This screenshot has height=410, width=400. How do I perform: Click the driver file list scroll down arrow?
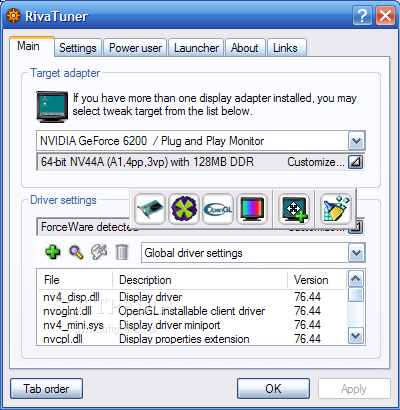[356, 336]
